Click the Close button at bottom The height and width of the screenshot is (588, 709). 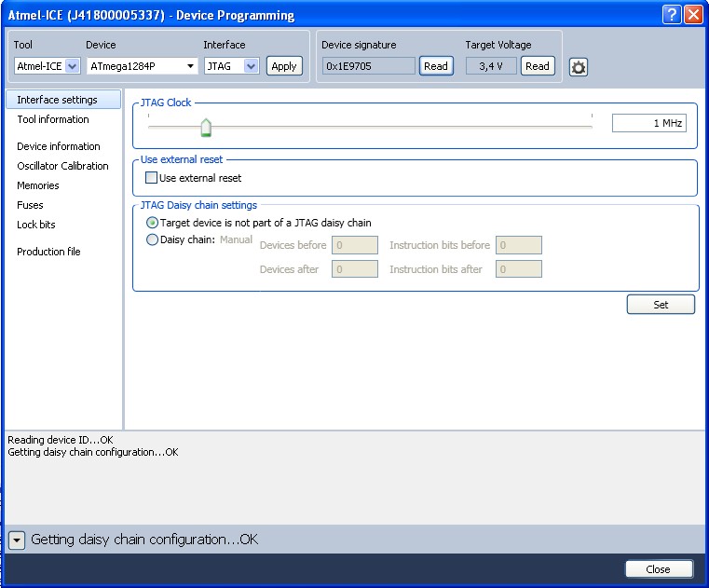(659, 569)
